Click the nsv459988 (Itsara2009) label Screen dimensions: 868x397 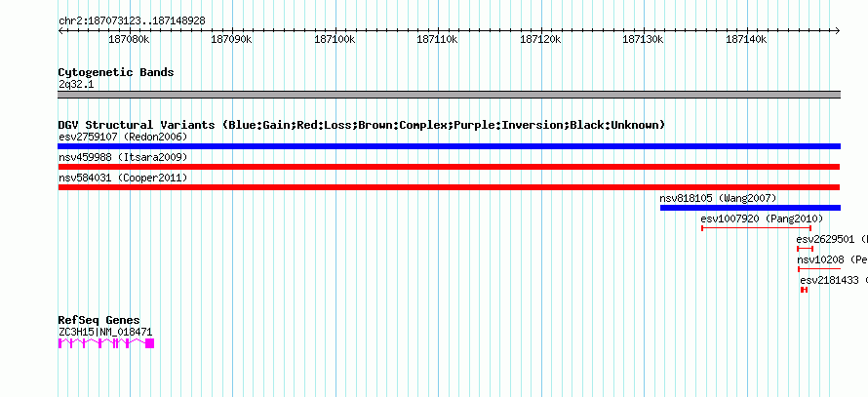(x=123, y=157)
